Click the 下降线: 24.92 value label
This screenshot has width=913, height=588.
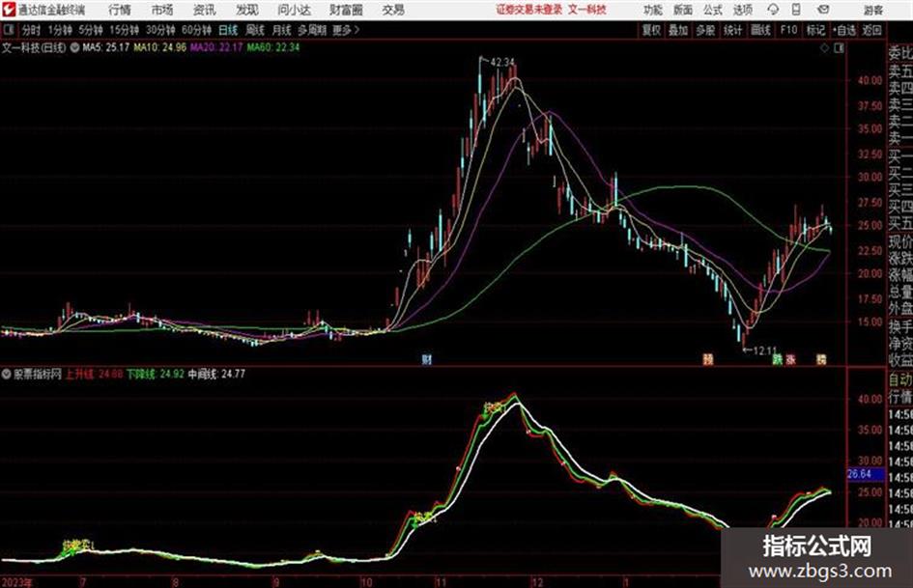pyautogui.click(x=155, y=375)
